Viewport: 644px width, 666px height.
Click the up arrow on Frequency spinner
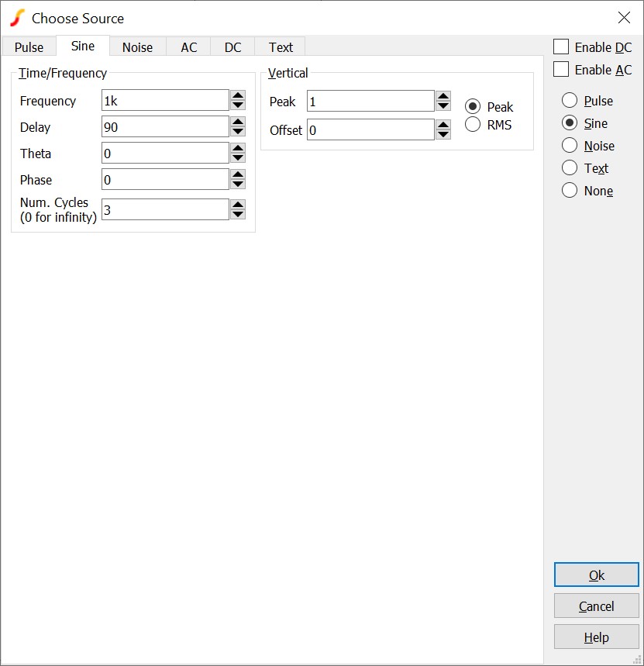[x=238, y=95]
